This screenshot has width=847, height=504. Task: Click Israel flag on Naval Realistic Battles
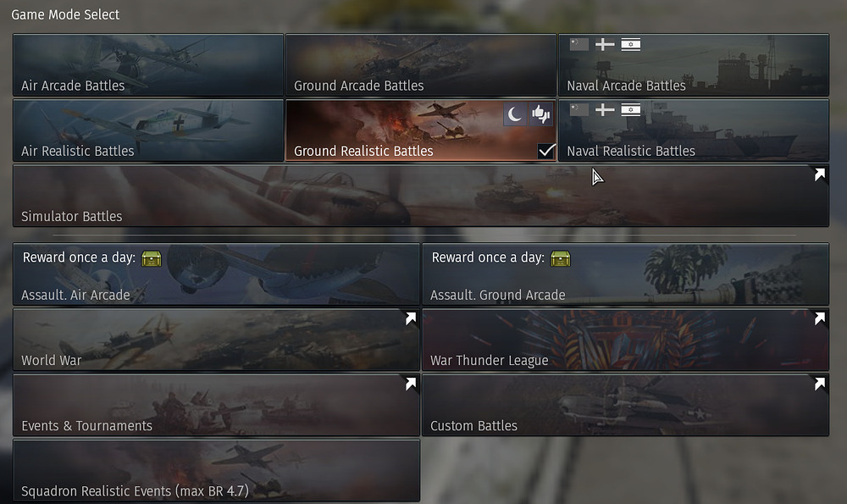pos(630,109)
